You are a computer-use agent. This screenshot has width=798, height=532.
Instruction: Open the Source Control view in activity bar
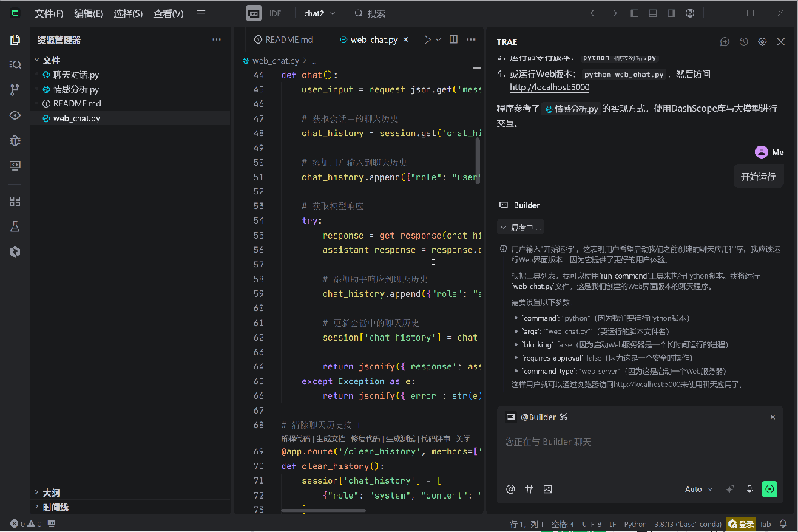point(15,89)
